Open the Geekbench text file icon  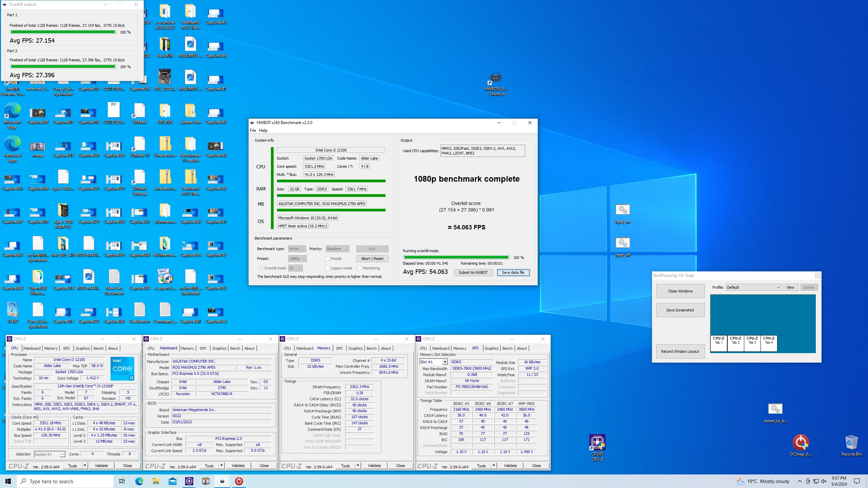[140, 313]
